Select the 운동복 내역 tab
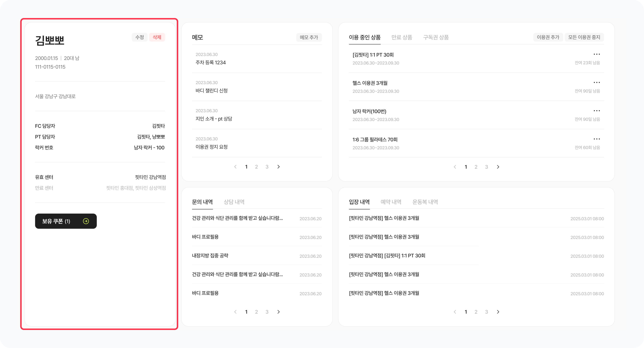644x348 pixels. 425,202
